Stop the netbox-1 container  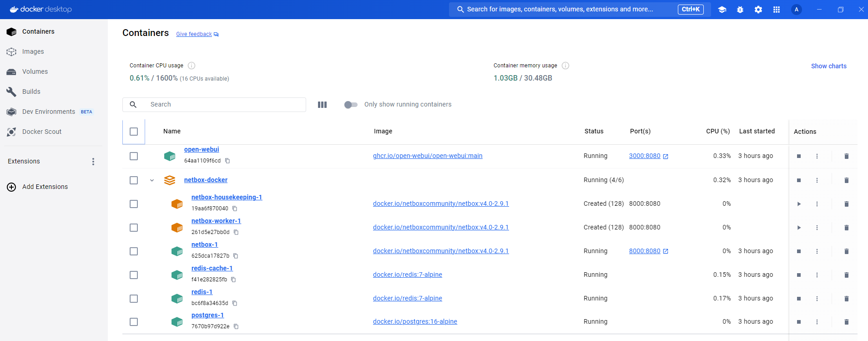pyautogui.click(x=799, y=251)
